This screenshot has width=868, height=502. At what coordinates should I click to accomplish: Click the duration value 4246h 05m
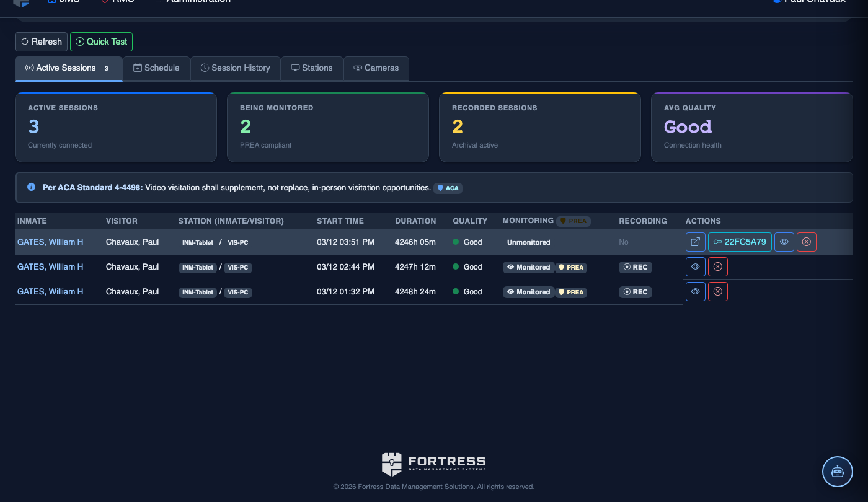pyautogui.click(x=415, y=242)
